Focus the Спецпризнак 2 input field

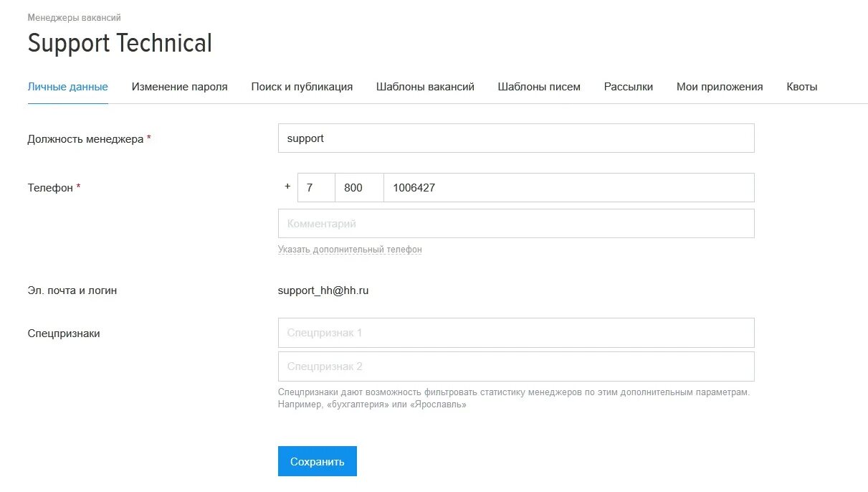pos(516,366)
